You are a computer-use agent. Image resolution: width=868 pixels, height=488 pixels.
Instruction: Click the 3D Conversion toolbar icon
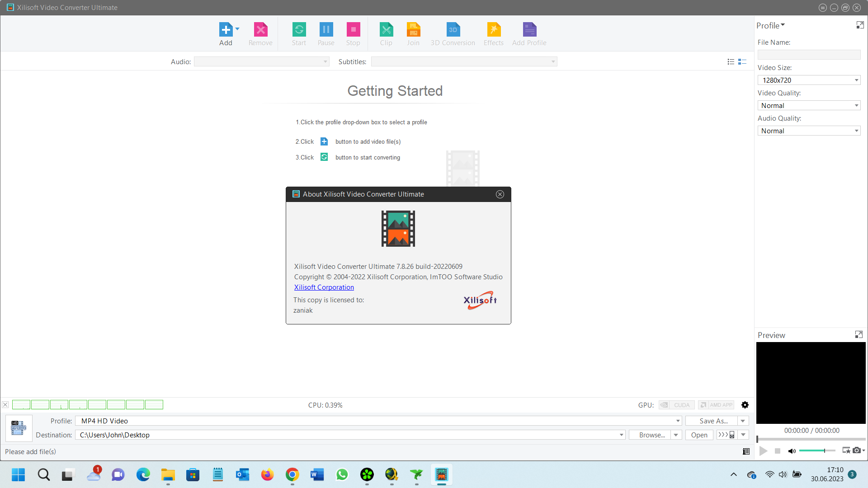pos(453,29)
